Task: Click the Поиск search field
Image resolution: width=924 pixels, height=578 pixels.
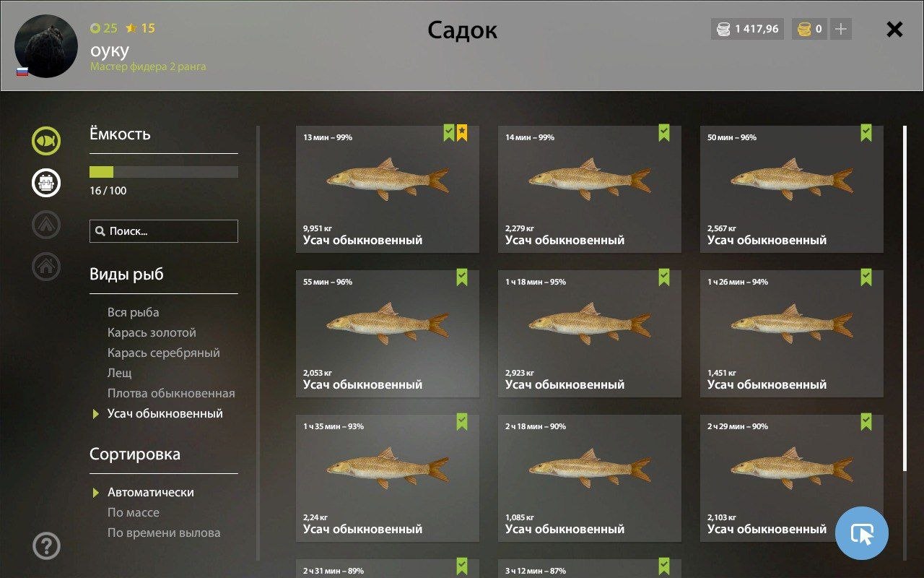Action: pyautogui.click(x=164, y=231)
